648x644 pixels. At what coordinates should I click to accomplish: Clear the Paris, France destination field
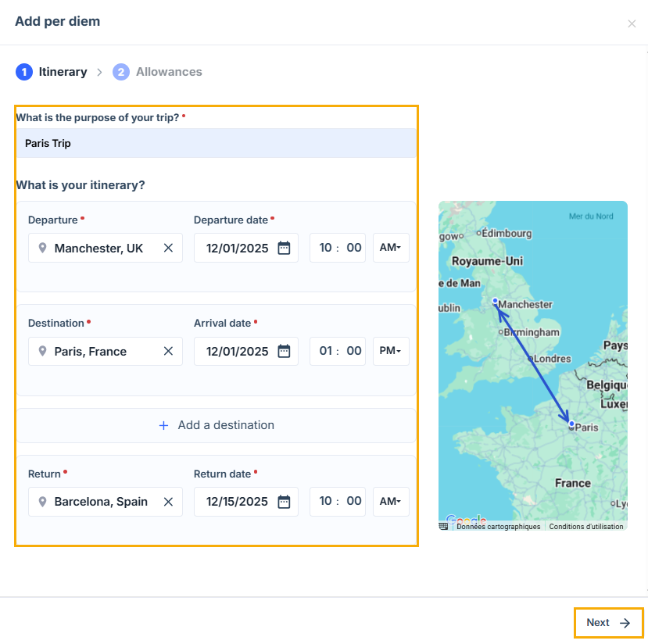pos(168,351)
